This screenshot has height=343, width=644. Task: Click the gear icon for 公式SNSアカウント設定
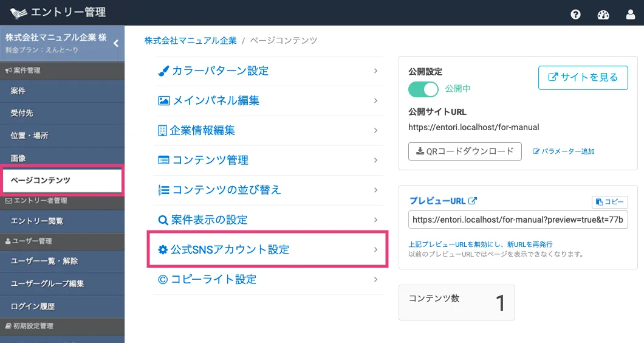tap(163, 249)
